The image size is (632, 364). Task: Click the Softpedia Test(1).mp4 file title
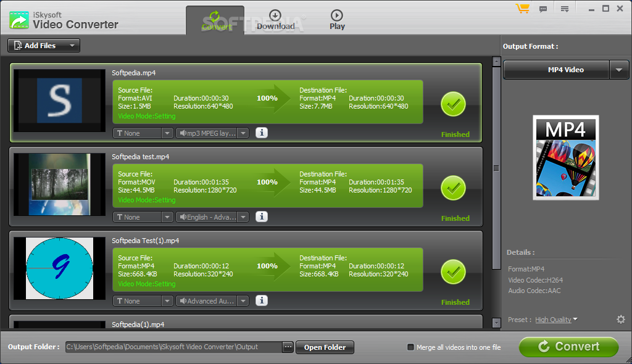(145, 241)
